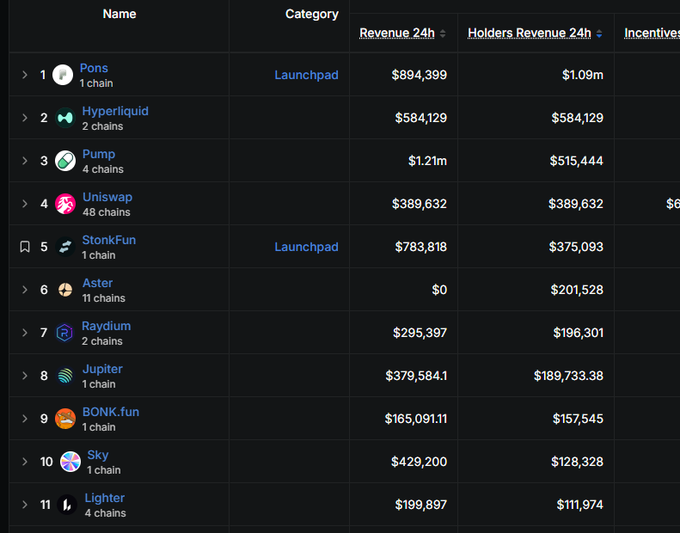Expand the Pons row
The image size is (680, 533).
[x=25, y=75]
